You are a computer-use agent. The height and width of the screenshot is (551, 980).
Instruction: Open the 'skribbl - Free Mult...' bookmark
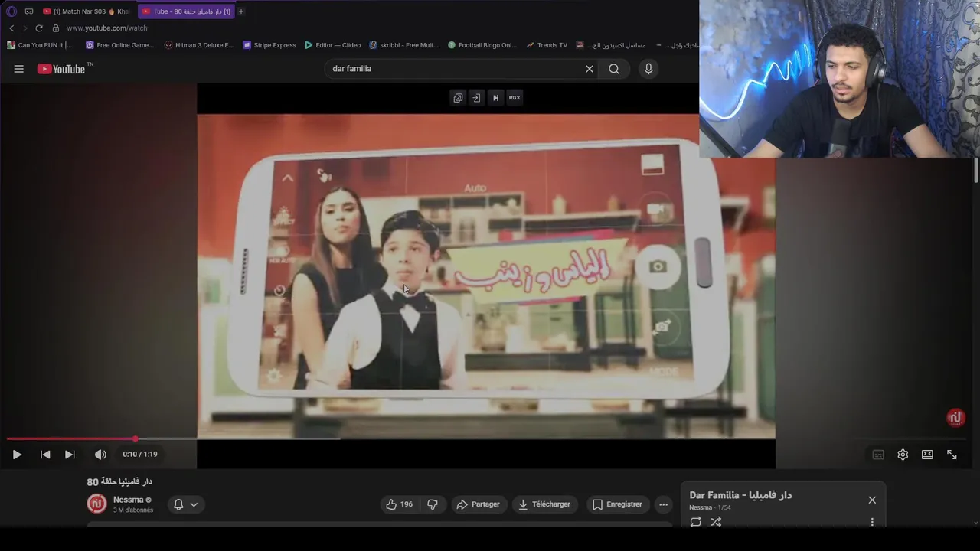[x=403, y=45]
